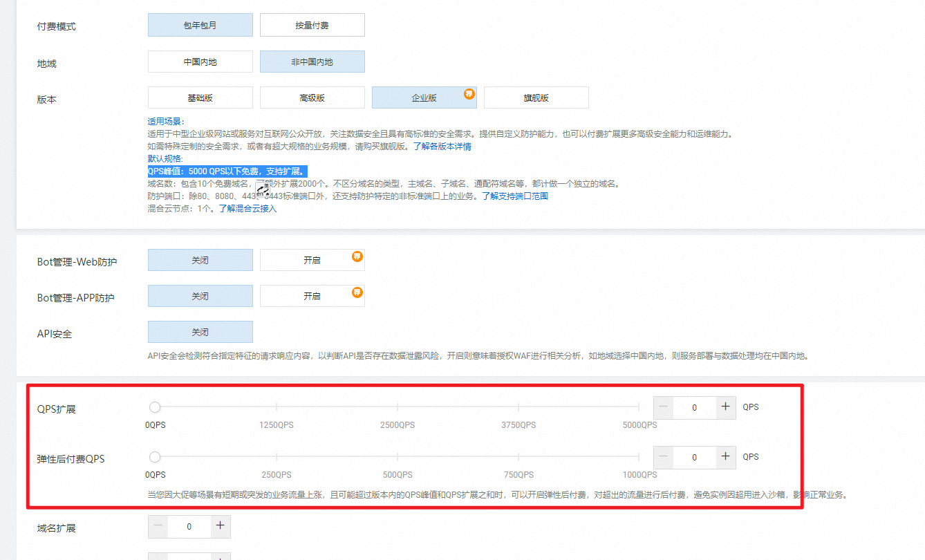Open 了解各版本详情 link
Screen dimensions: 925x560
pos(442,147)
